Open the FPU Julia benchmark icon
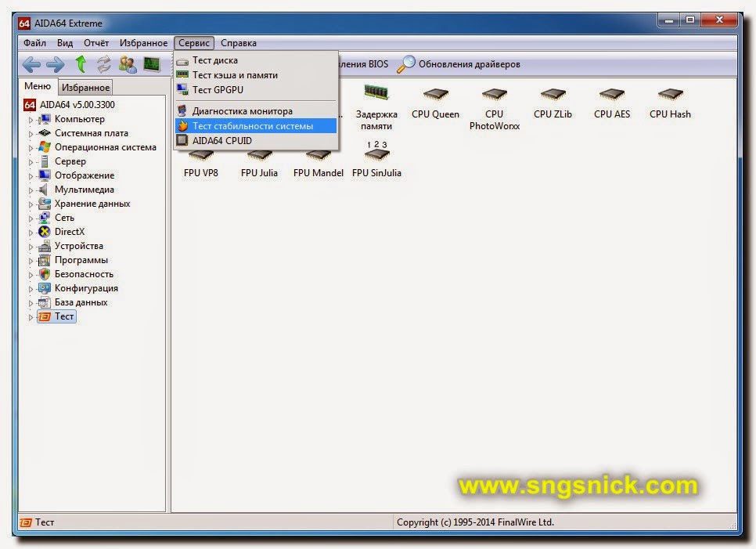Viewport: 756px width, 549px height. tap(259, 155)
